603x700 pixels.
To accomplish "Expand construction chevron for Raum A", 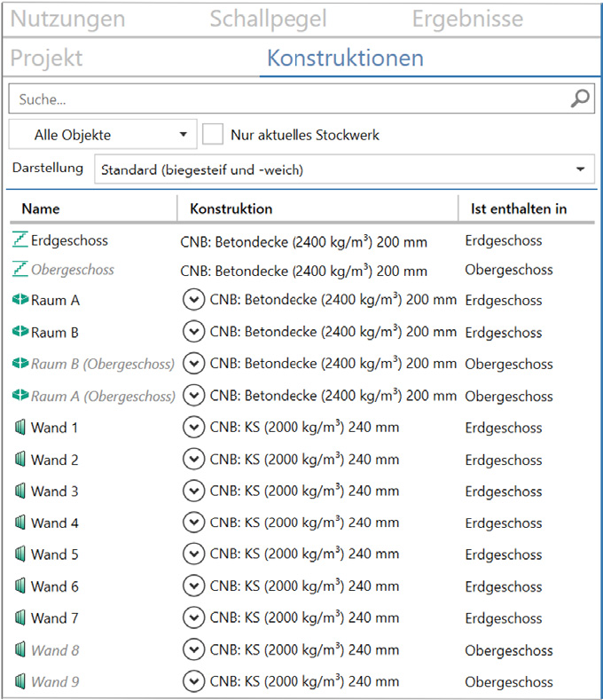I will pos(193,300).
